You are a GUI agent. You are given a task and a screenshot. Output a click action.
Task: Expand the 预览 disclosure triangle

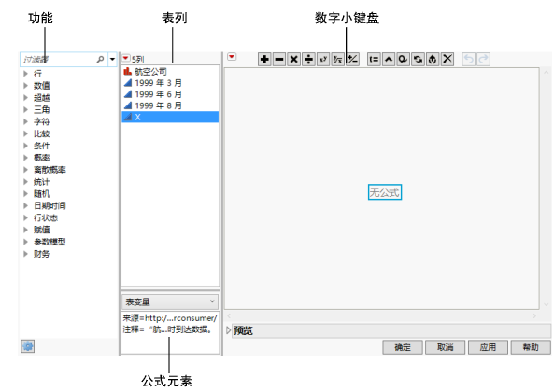point(228,330)
